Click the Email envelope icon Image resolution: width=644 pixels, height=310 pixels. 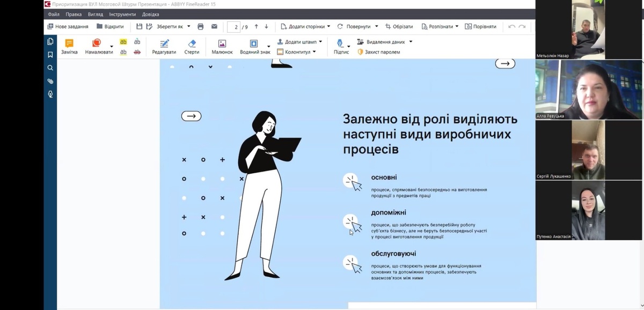click(214, 26)
